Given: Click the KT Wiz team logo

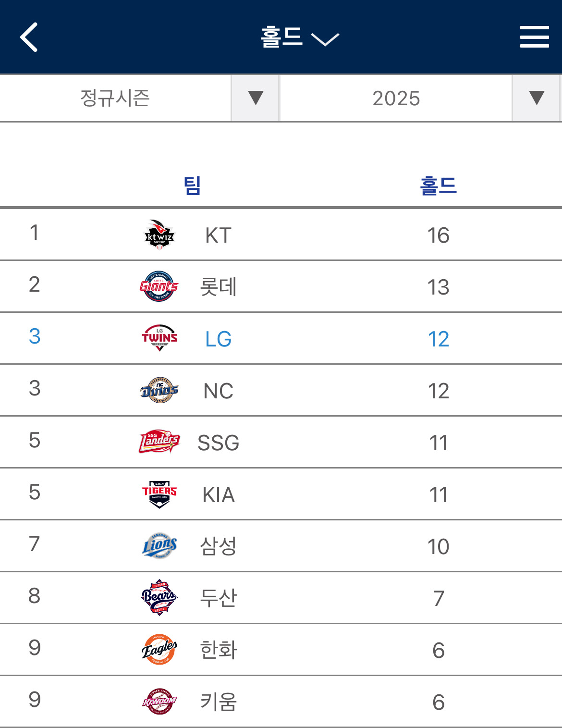Looking at the screenshot, I should [x=159, y=234].
